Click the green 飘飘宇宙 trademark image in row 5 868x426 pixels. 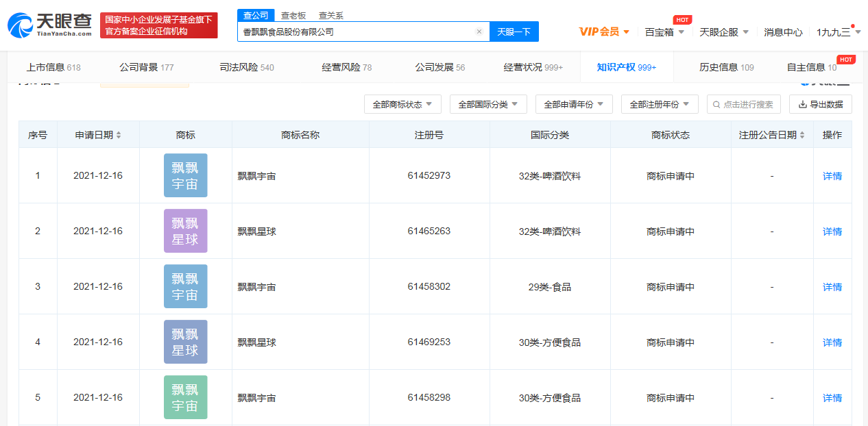pos(185,398)
